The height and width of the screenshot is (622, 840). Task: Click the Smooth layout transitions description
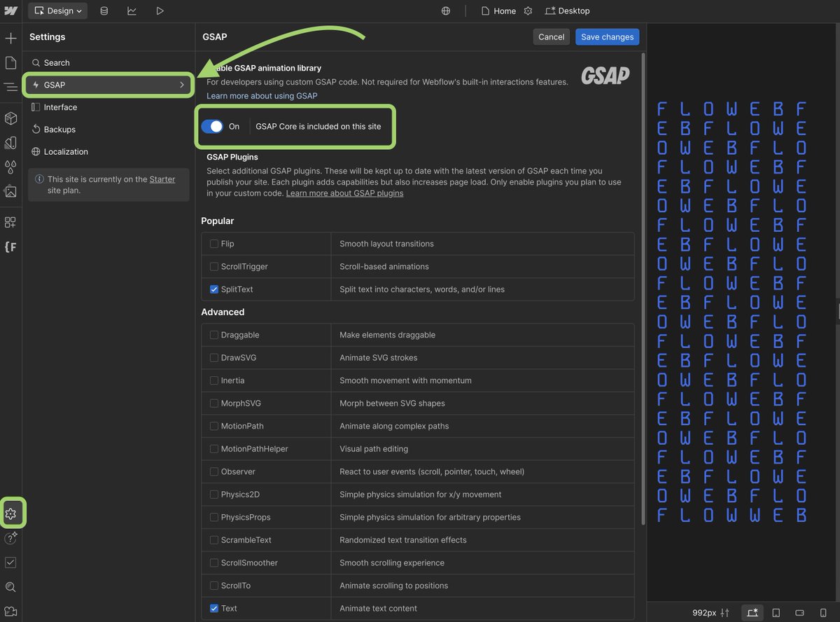tap(386, 244)
